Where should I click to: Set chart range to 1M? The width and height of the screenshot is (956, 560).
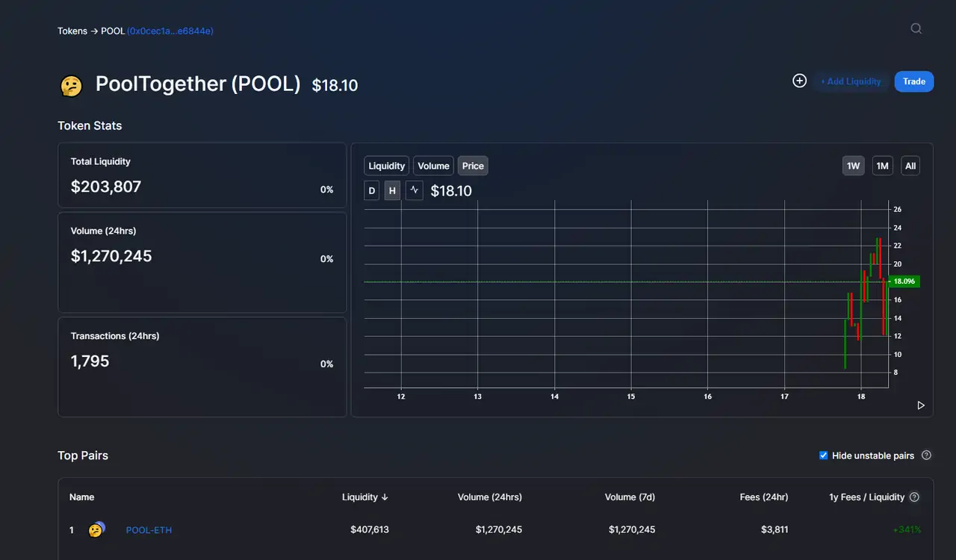pos(883,166)
